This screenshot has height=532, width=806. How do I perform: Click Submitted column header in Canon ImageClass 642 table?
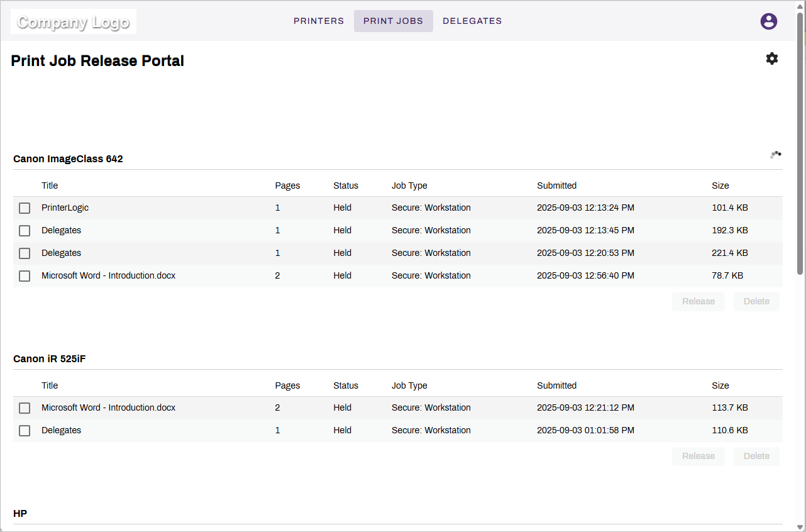[556, 186]
